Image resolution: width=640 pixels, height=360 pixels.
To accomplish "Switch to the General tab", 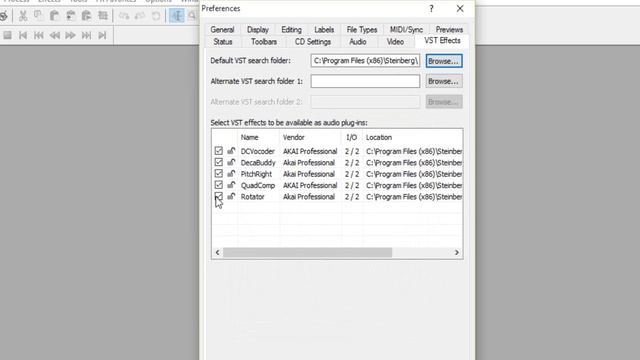I will coord(222,30).
